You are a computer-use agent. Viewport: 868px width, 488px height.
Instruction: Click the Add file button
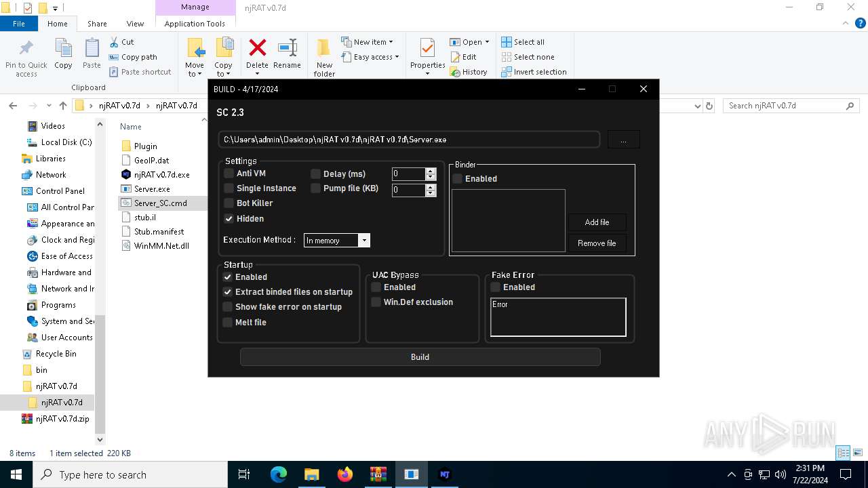[597, 222]
